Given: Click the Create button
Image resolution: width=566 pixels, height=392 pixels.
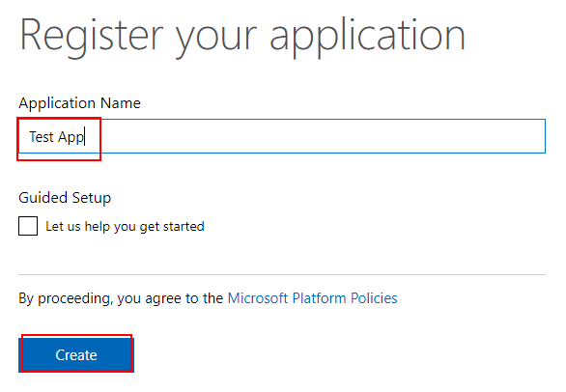Looking at the screenshot, I should pos(76,354).
